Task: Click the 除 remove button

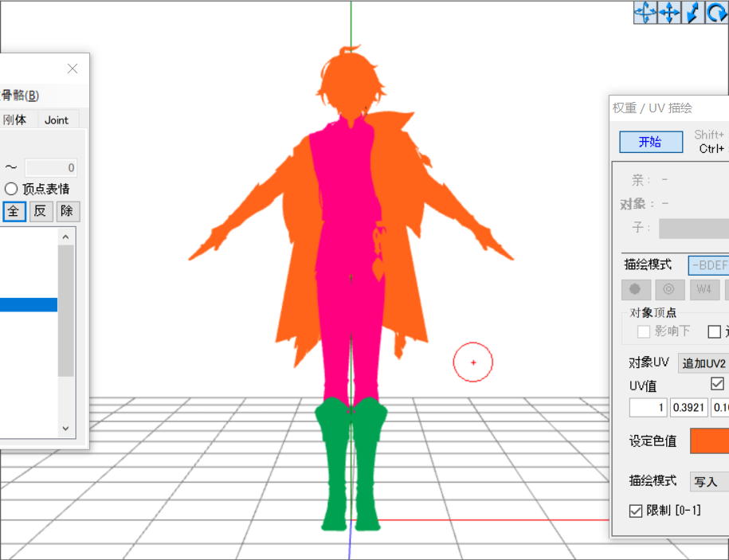Action: (x=68, y=211)
